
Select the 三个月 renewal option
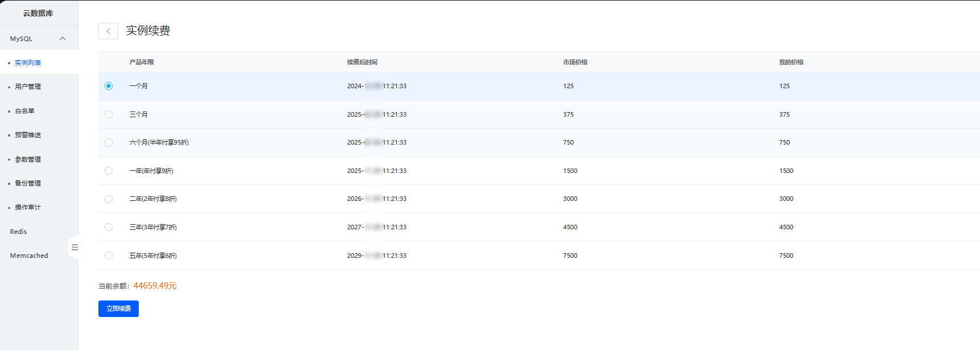(x=109, y=114)
